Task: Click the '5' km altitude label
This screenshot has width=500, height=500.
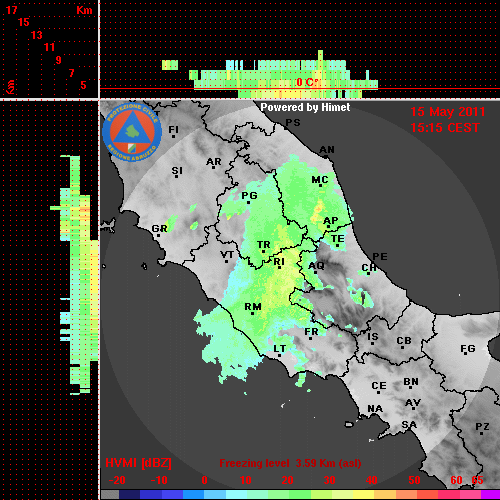Action: point(83,85)
